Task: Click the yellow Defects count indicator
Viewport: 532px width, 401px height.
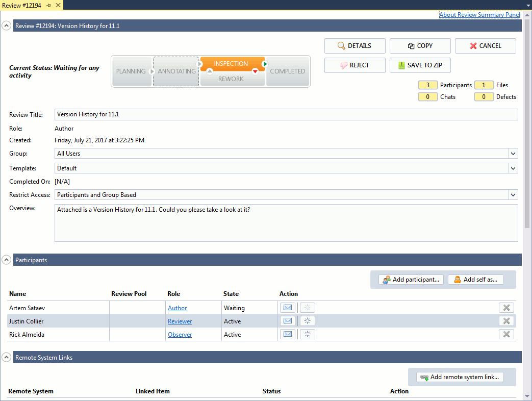Action: tap(484, 96)
